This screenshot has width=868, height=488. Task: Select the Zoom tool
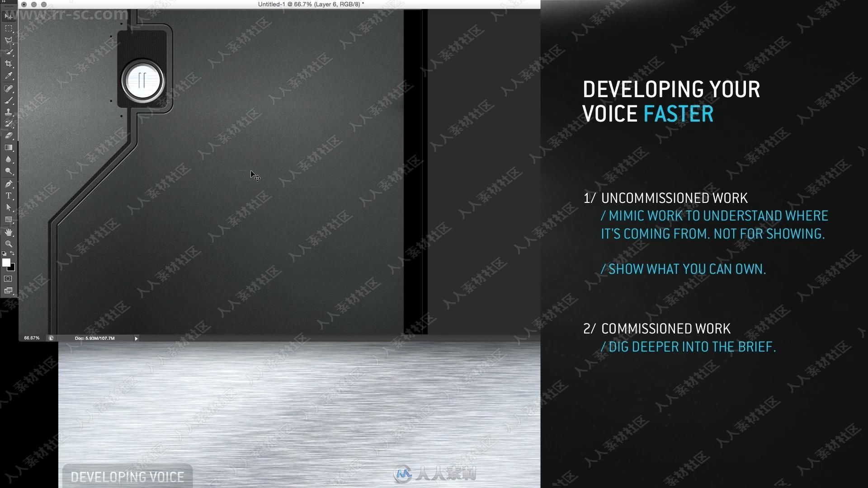pos(8,243)
